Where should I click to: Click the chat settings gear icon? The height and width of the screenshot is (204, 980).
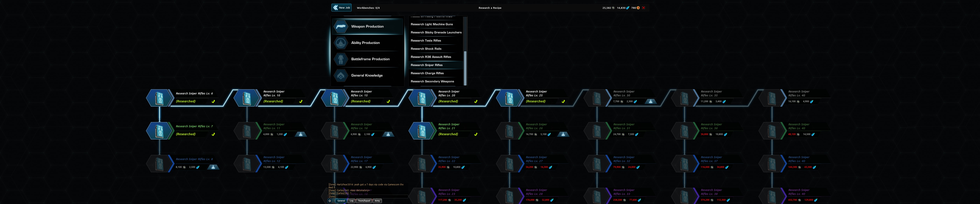[329, 201]
